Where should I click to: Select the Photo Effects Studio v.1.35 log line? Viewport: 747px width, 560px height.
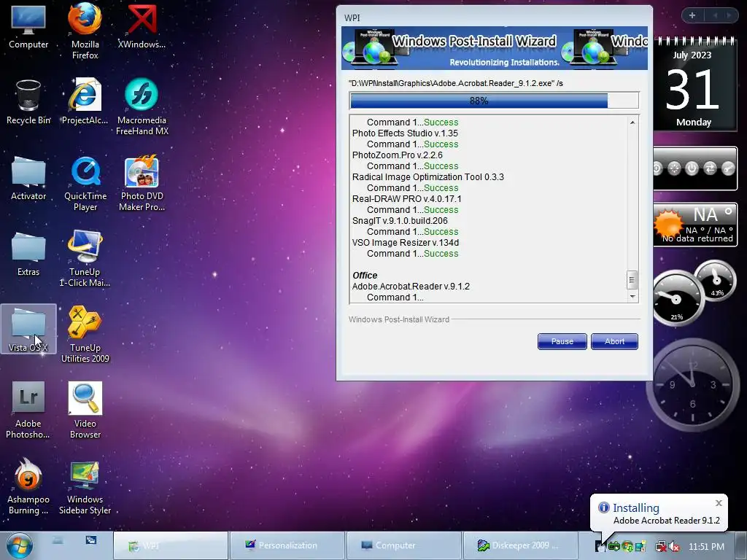point(405,133)
